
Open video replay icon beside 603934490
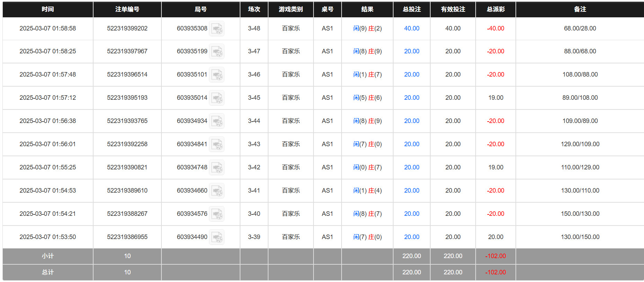click(217, 237)
